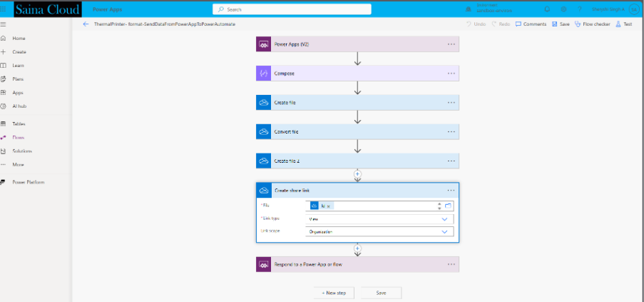
Task: Open the folder picker in File field
Action: coord(449,206)
